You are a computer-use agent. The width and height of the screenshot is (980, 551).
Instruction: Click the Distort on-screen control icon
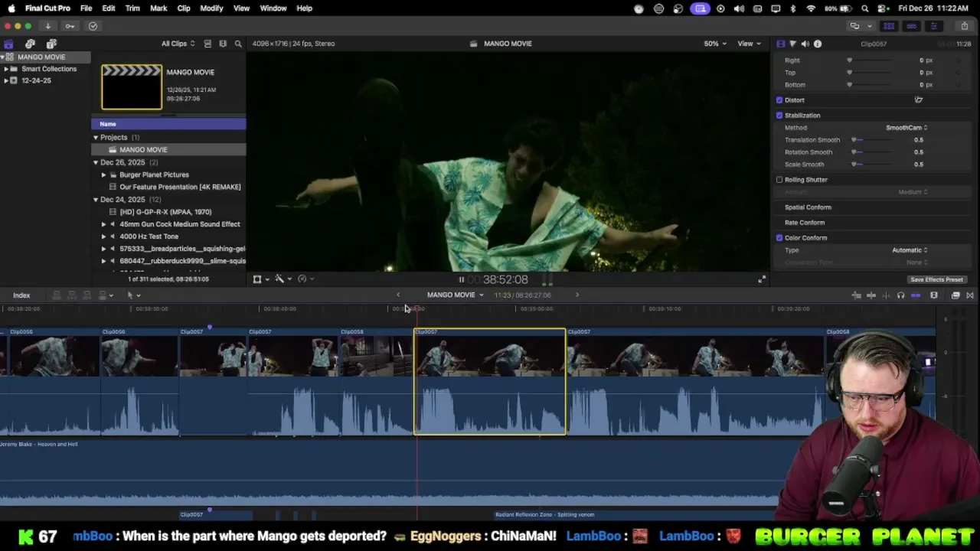[x=919, y=99]
